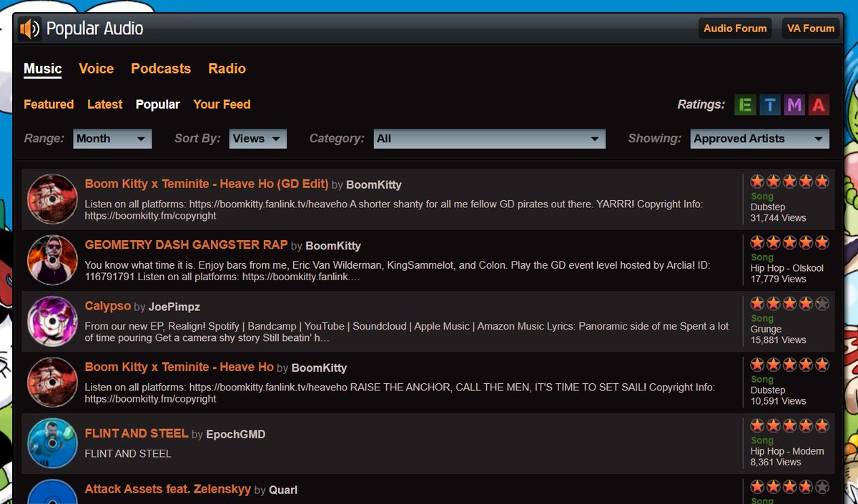Screen dimensions: 858x504
Task: Click star rating of GEOMETRY DASH GANGSTER RAP
Action: (789, 242)
